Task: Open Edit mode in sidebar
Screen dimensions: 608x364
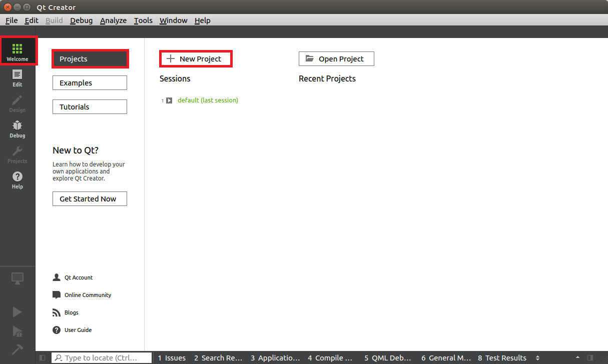Action: click(18, 78)
